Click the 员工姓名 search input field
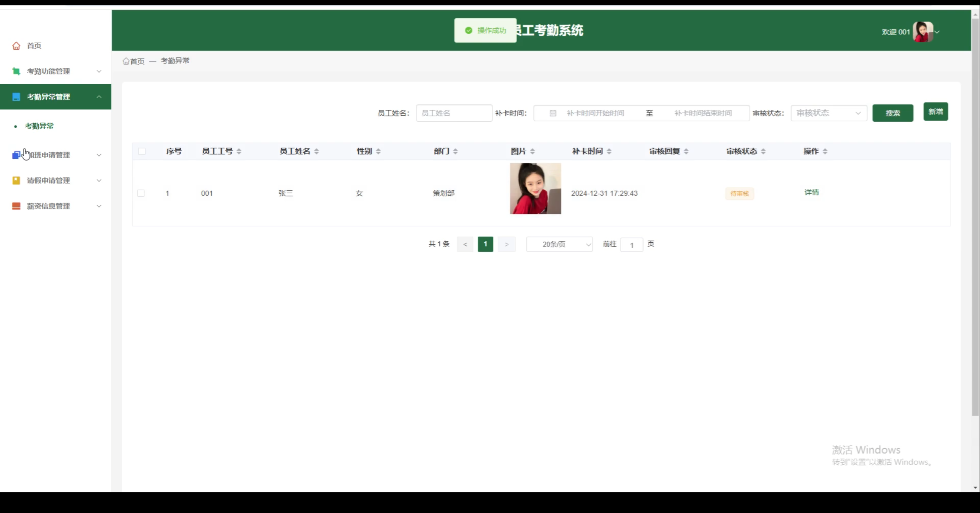Screen dimensions: 980x513 454,113
